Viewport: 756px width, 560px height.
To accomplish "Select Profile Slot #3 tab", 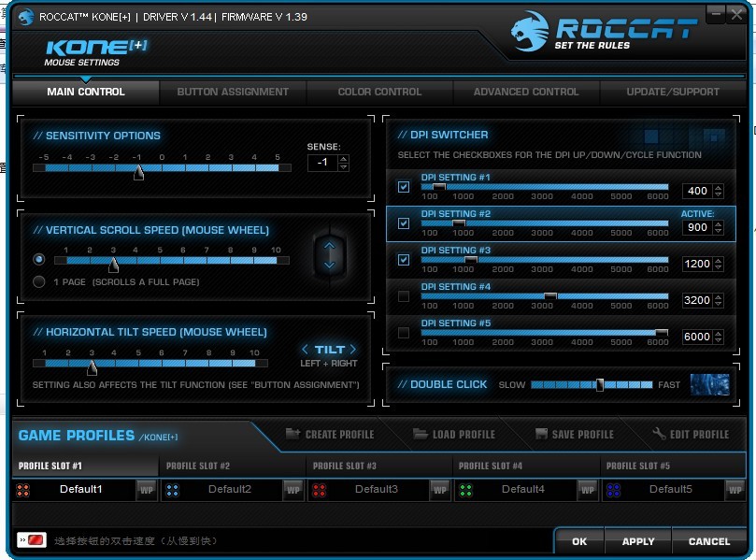I will (x=379, y=466).
